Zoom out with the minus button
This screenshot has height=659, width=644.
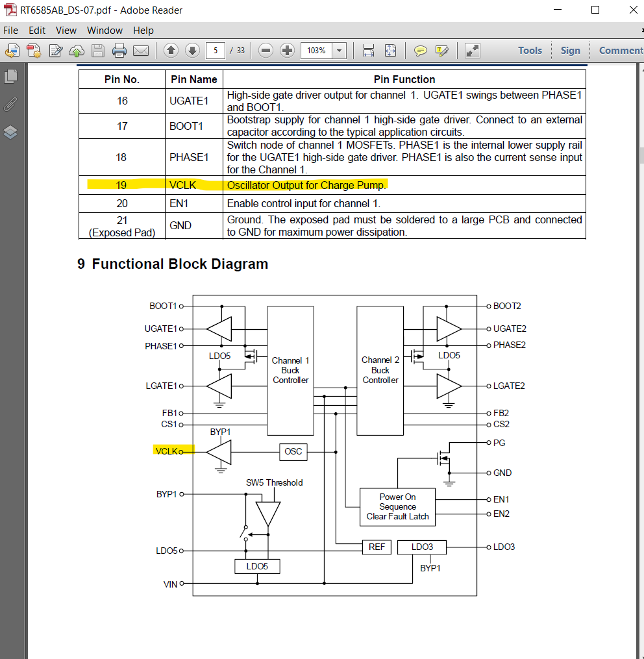tap(266, 51)
